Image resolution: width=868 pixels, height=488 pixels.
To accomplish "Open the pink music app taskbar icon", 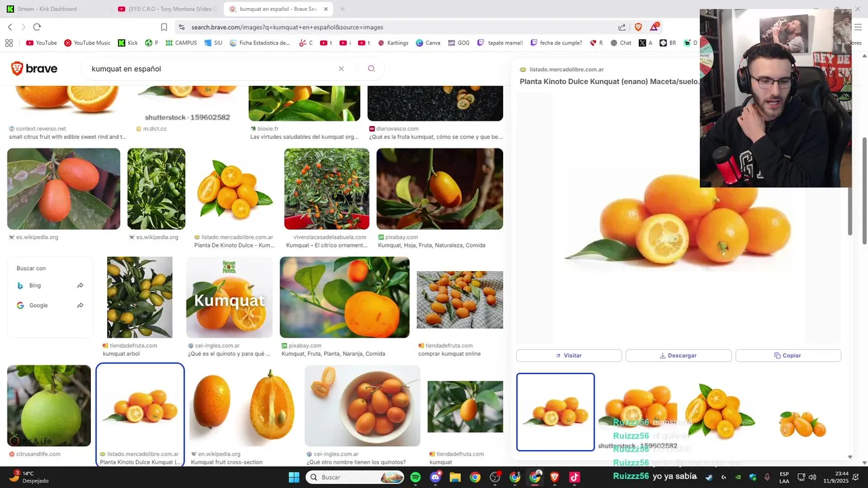I will pyautogui.click(x=574, y=477).
